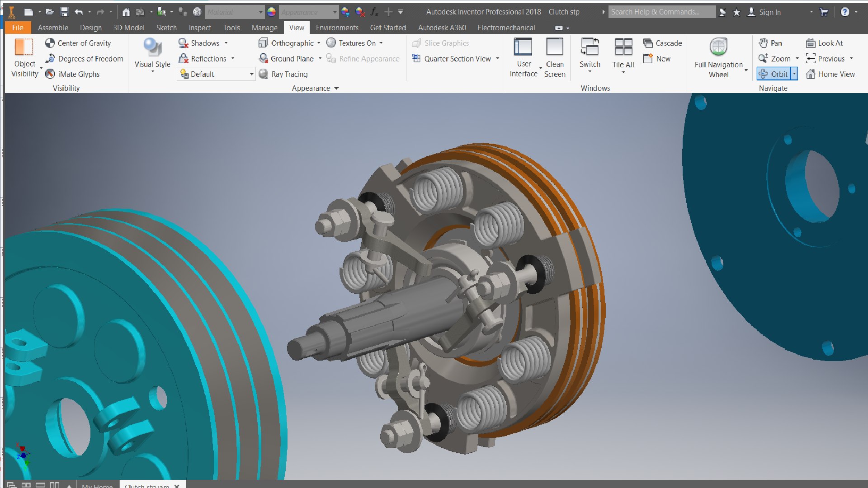Screen dimensions: 868x488
Task: Open the fx Parameters icon
Action: tap(374, 12)
